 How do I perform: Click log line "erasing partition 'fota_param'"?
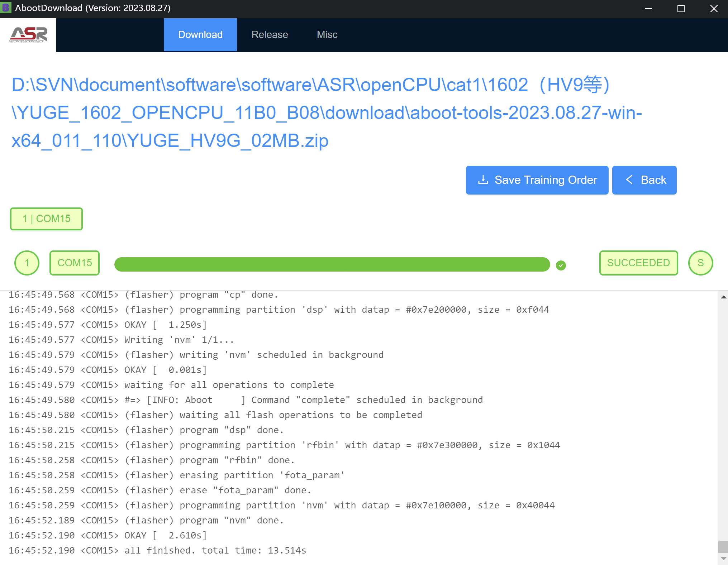click(x=177, y=475)
